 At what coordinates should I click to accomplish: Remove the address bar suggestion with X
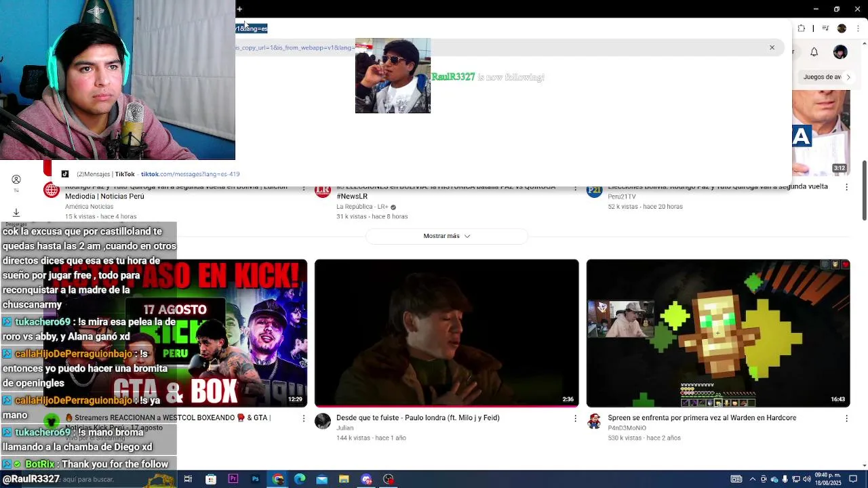[x=772, y=47]
